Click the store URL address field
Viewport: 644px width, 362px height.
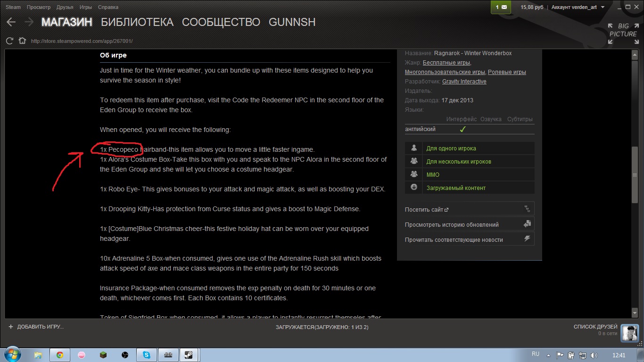[x=82, y=41]
